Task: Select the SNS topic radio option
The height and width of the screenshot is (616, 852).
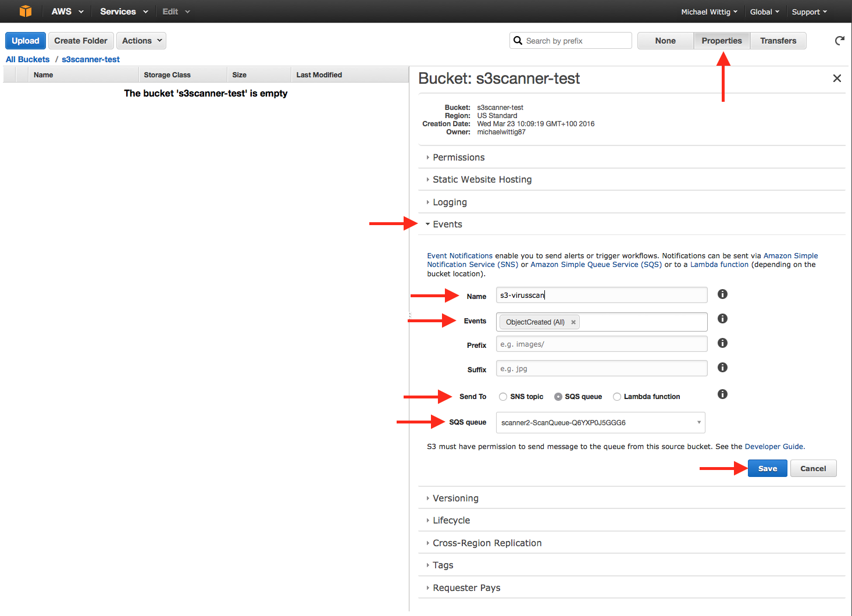Action: click(x=503, y=397)
